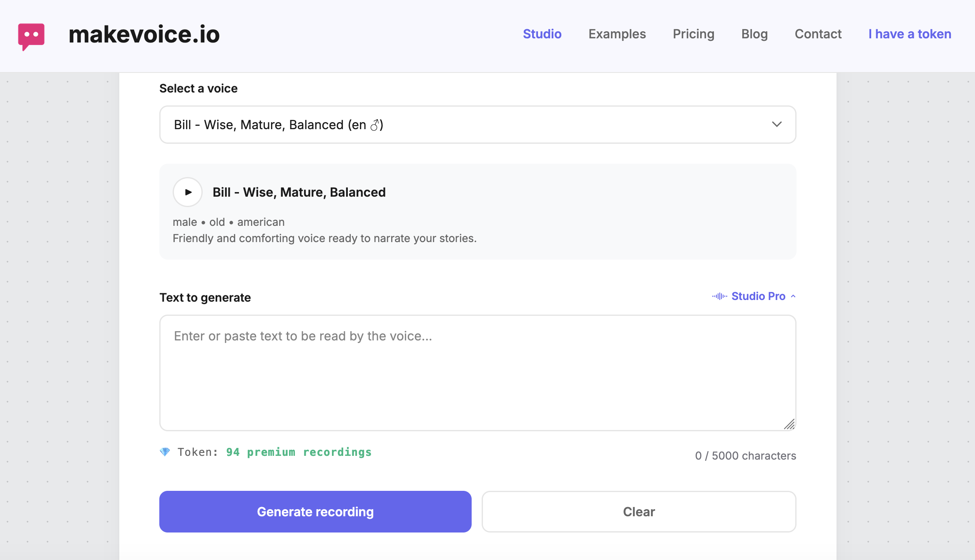Click the textarea resize handle

[x=790, y=425]
